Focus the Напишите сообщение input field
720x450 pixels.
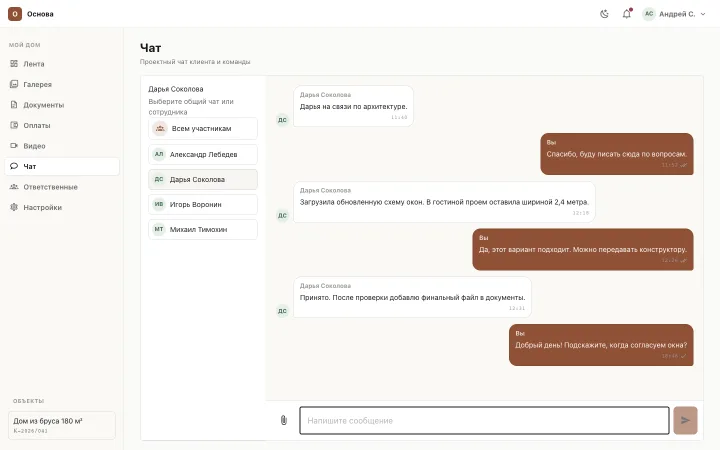(484, 420)
